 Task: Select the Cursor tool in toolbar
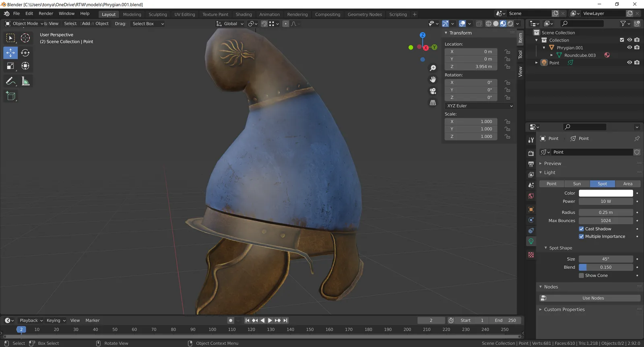25,38
